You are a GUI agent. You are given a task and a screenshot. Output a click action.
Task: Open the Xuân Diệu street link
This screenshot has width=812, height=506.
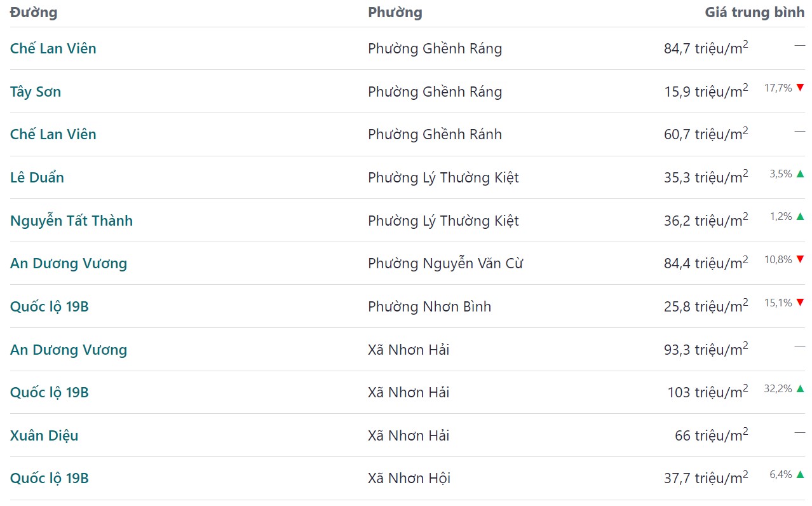point(44,435)
